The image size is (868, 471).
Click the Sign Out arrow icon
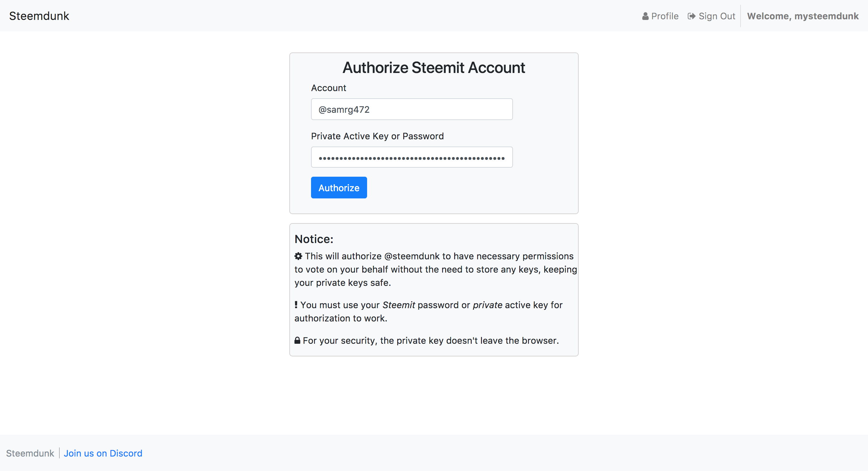click(691, 16)
